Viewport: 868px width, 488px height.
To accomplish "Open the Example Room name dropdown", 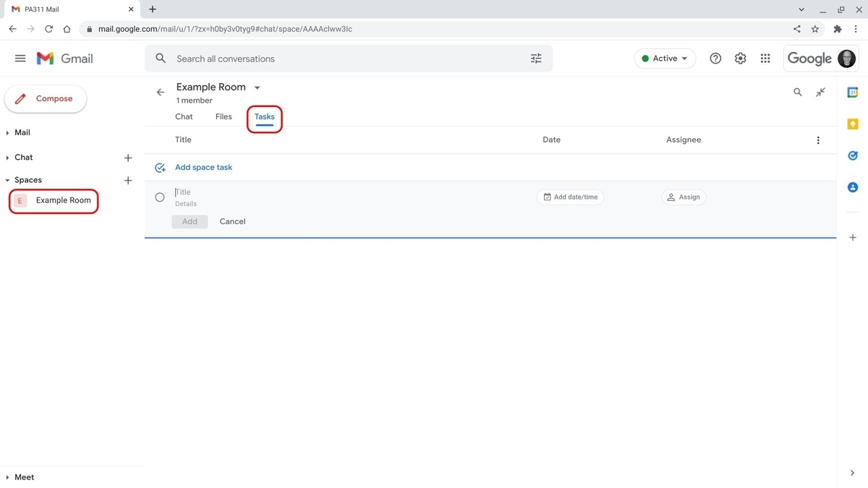I will coord(257,87).
